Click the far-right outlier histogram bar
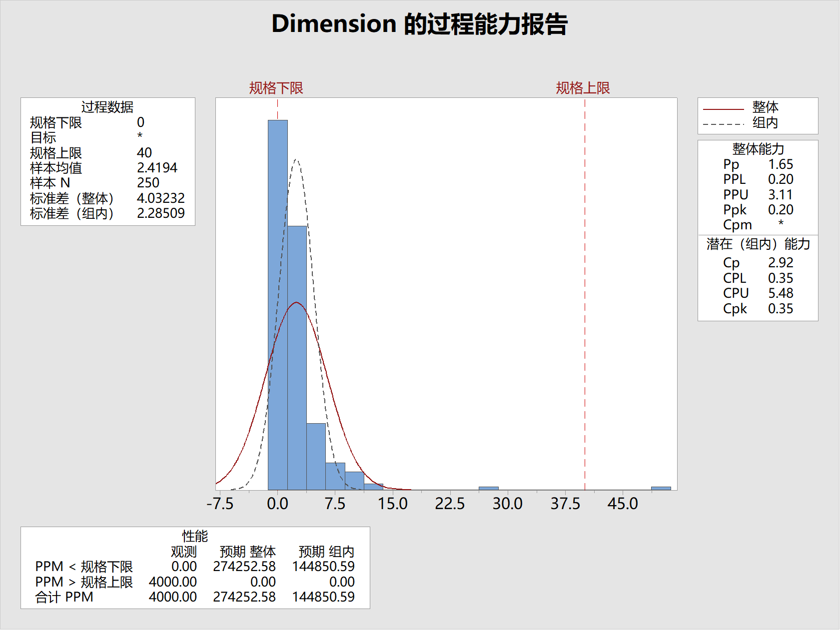This screenshot has height=630, width=840. (661, 489)
